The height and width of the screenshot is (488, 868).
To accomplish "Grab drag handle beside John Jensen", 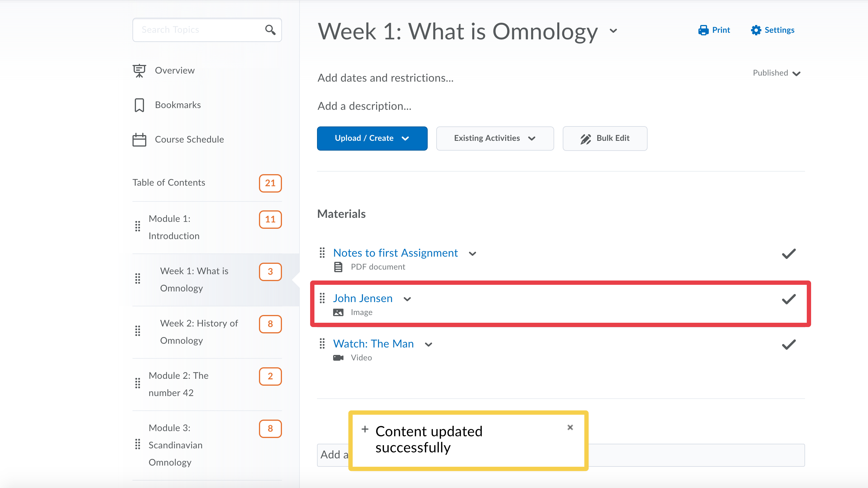I will point(322,298).
